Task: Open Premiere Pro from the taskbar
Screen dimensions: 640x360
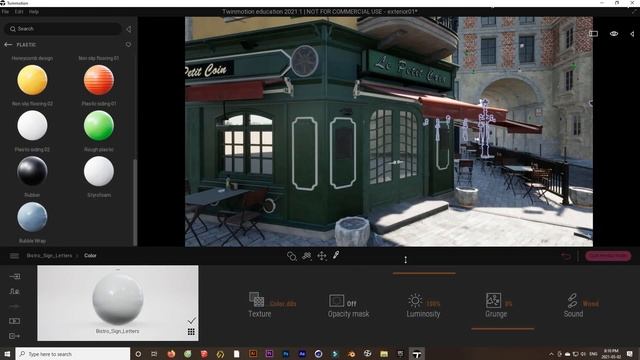Action: point(269,354)
